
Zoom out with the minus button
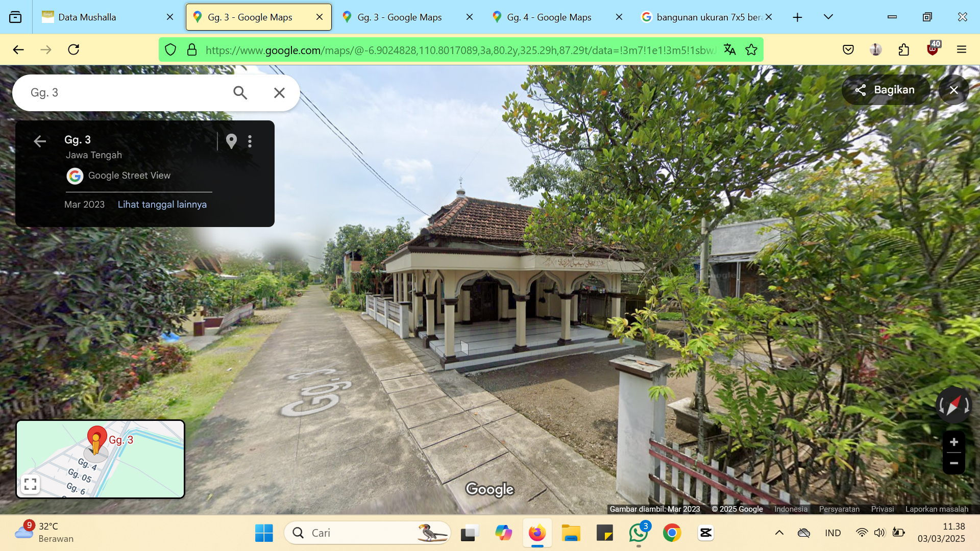point(954,463)
